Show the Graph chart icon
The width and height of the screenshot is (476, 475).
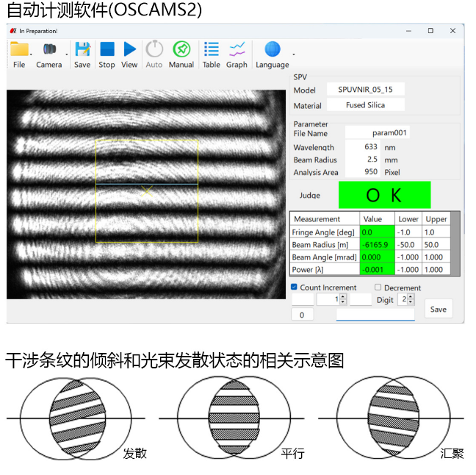pos(237,49)
